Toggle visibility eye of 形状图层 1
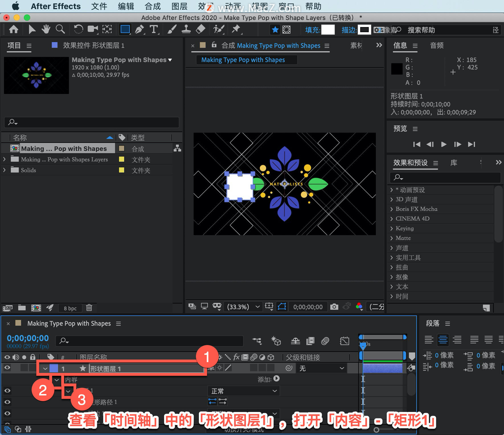Viewport: 504px width, 435px height. 7,368
